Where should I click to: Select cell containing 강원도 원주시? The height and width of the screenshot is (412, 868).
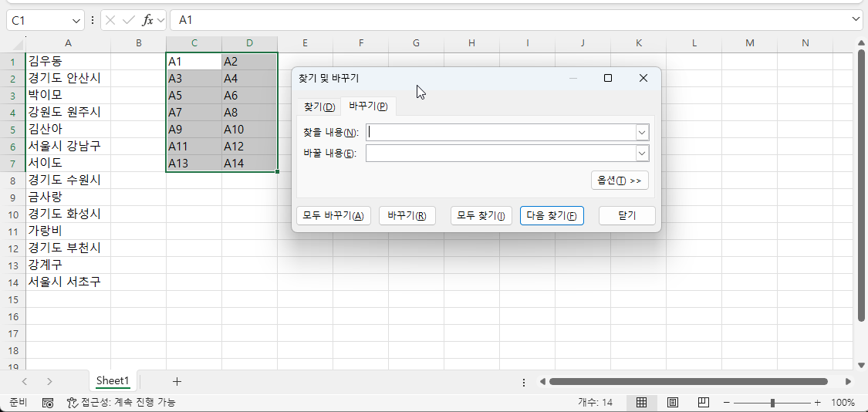pyautogui.click(x=68, y=112)
